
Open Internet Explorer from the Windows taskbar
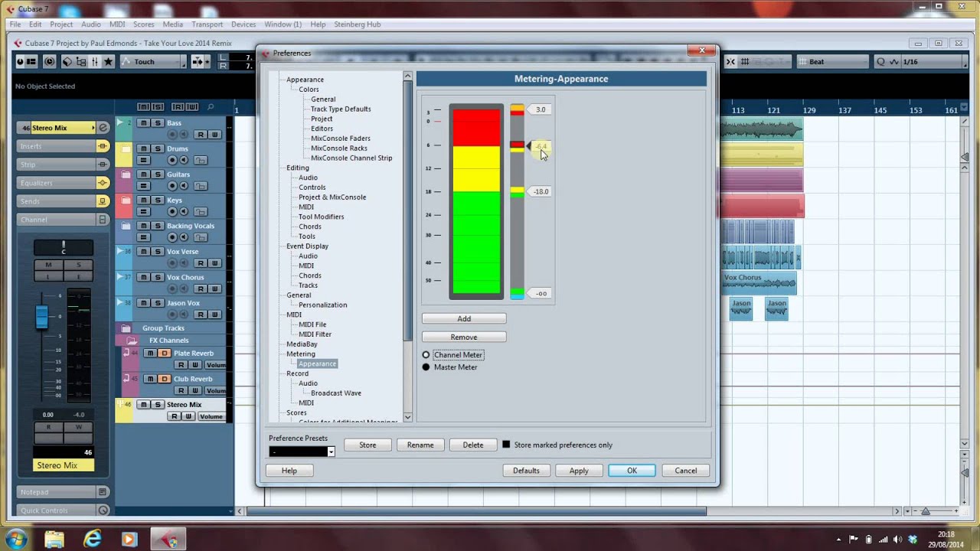click(92, 539)
